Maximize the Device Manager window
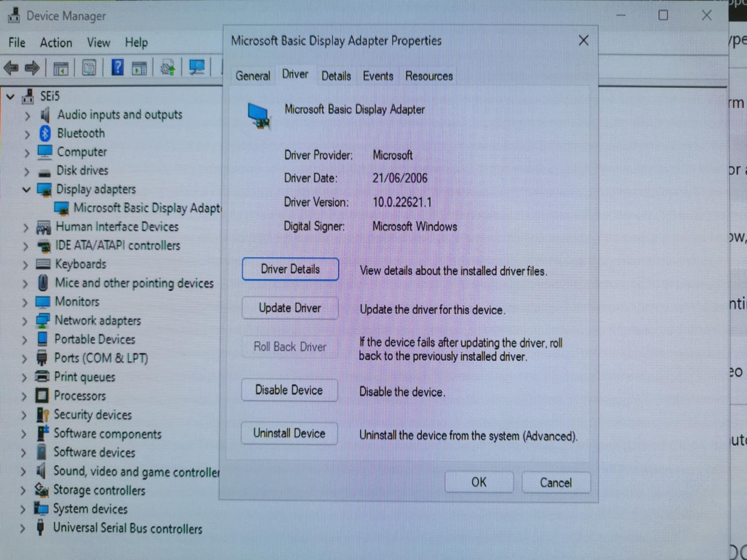Screen dimensions: 747x560 click(x=663, y=15)
